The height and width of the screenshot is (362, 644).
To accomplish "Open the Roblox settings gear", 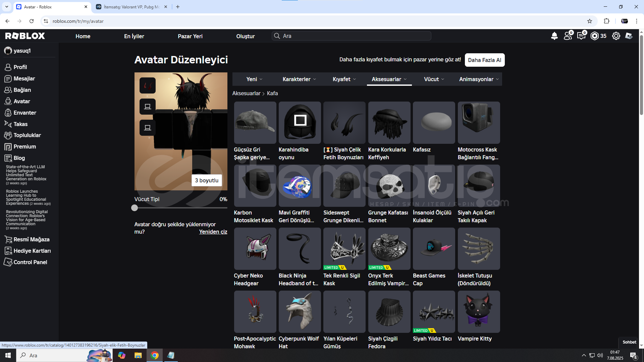I will 616,36.
